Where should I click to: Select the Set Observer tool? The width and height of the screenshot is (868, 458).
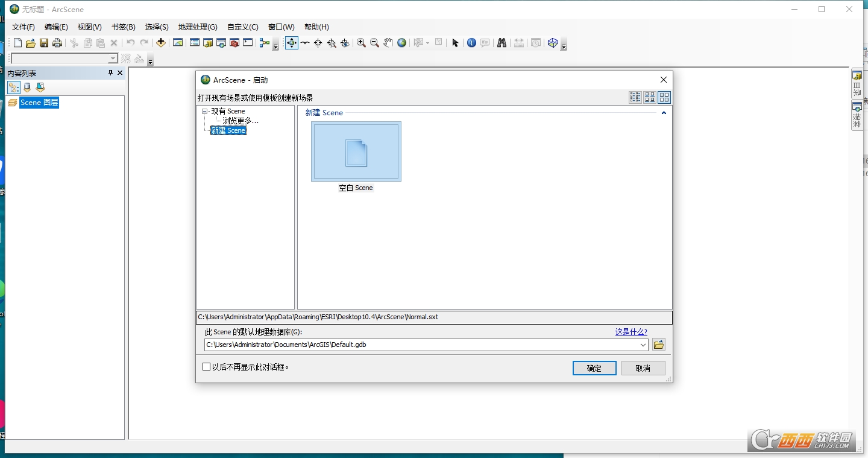pos(345,43)
